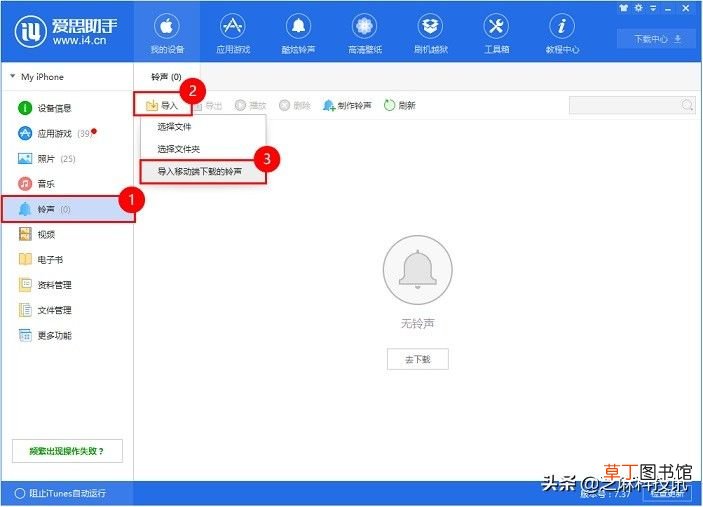The width and height of the screenshot is (703, 507).
Task: Open 酷炫铃声 bell icon in top bar
Action: (299, 26)
